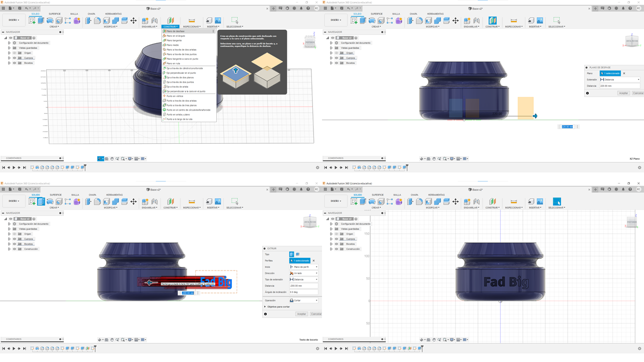Image resolution: width=644 pixels, height=362 pixels.
Task: Click Aceptar in Plano de desfase dialog
Action: point(623,93)
